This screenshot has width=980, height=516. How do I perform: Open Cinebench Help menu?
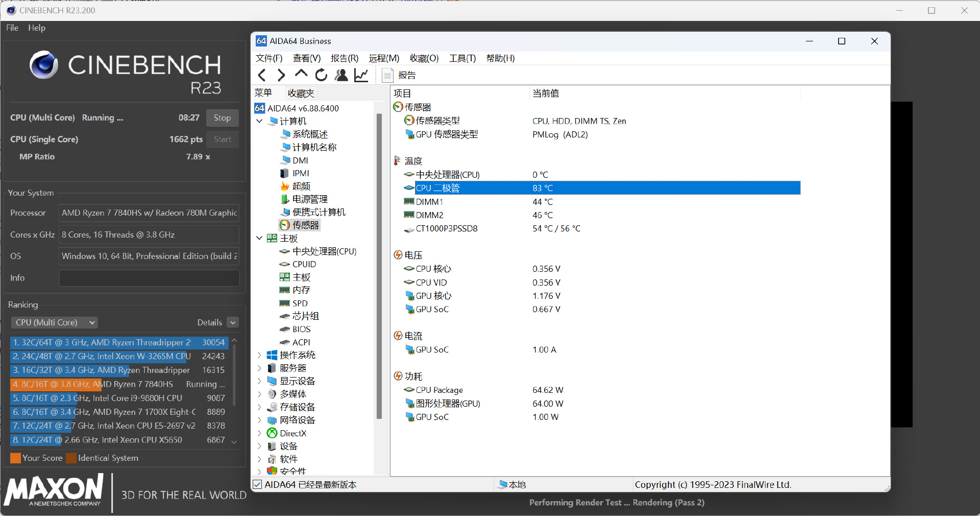click(37, 28)
